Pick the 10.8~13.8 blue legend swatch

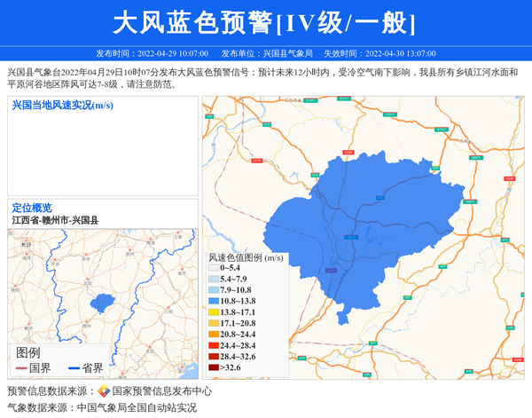213,302
